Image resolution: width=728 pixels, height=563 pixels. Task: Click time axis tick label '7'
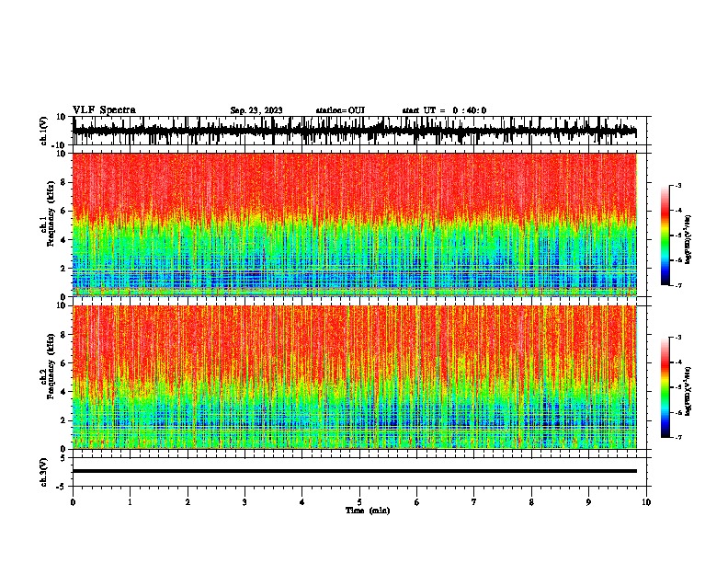474,502
